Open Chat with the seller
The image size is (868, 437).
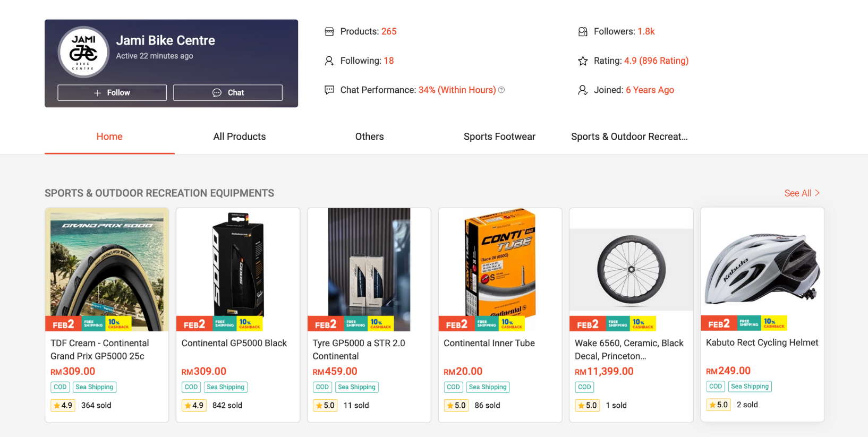(228, 92)
